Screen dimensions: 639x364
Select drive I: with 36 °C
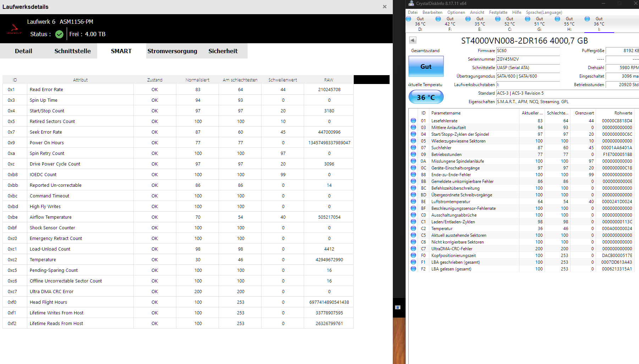[599, 24]
